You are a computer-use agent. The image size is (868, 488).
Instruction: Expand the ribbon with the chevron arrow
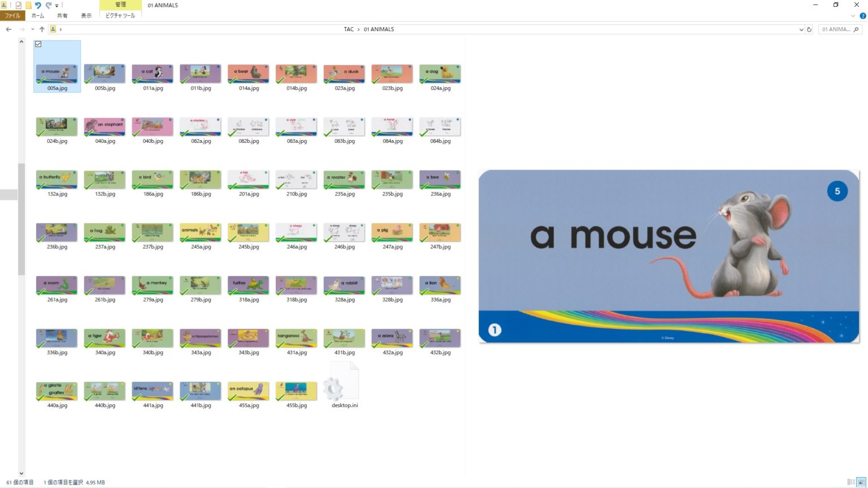pos(853,16)
